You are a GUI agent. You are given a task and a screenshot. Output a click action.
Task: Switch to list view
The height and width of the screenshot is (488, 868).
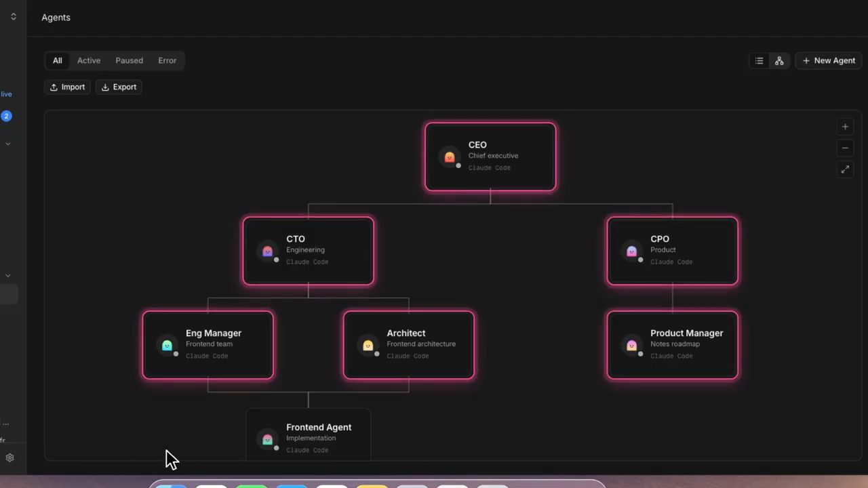coord(759,61)
